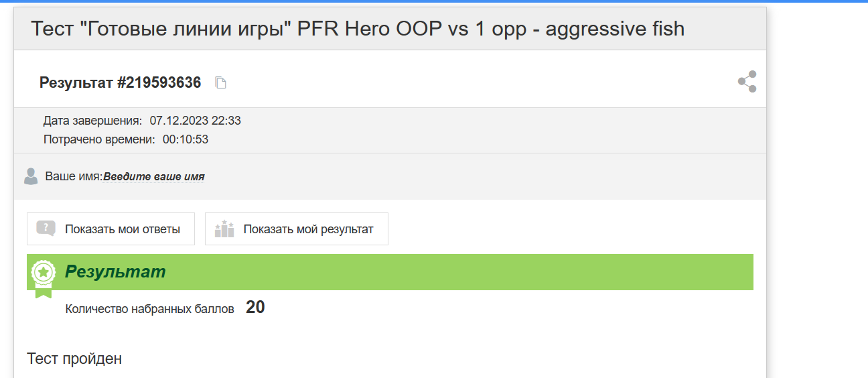Click the test title heading Готовые линии игры
Viewport: 868px width, 378px height.
358,29
